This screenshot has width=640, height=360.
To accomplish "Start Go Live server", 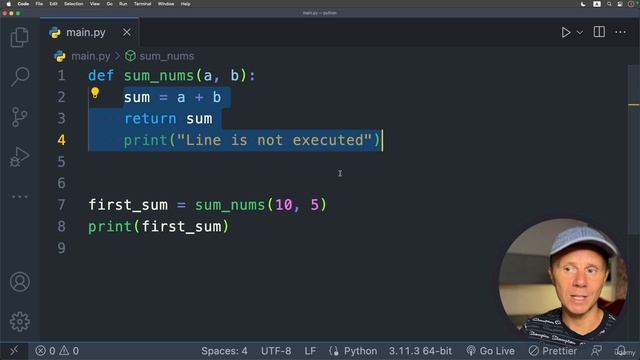I will pyautogui.click(x=490, y=351).
